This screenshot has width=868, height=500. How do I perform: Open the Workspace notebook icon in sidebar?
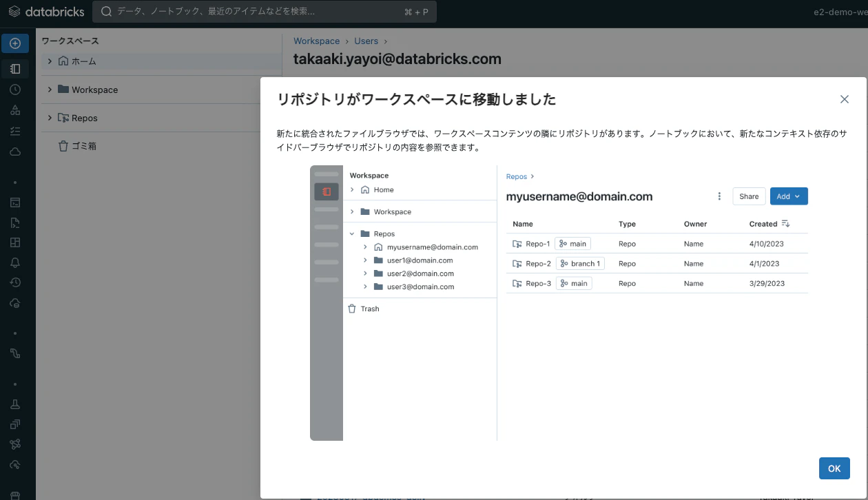click(15, 69)
